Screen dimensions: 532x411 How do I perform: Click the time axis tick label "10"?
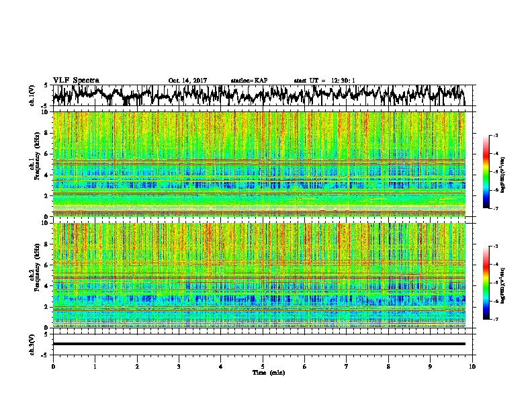point(472,367)
